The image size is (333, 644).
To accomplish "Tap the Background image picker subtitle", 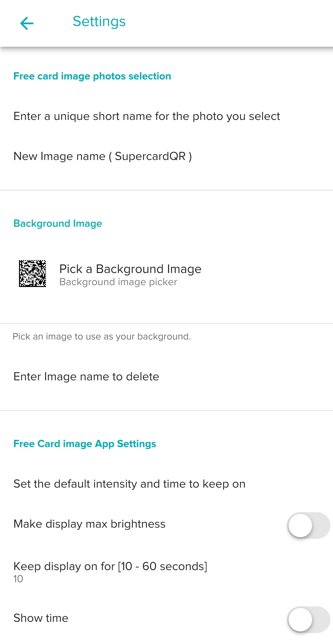I will click(x=118, y=282).
